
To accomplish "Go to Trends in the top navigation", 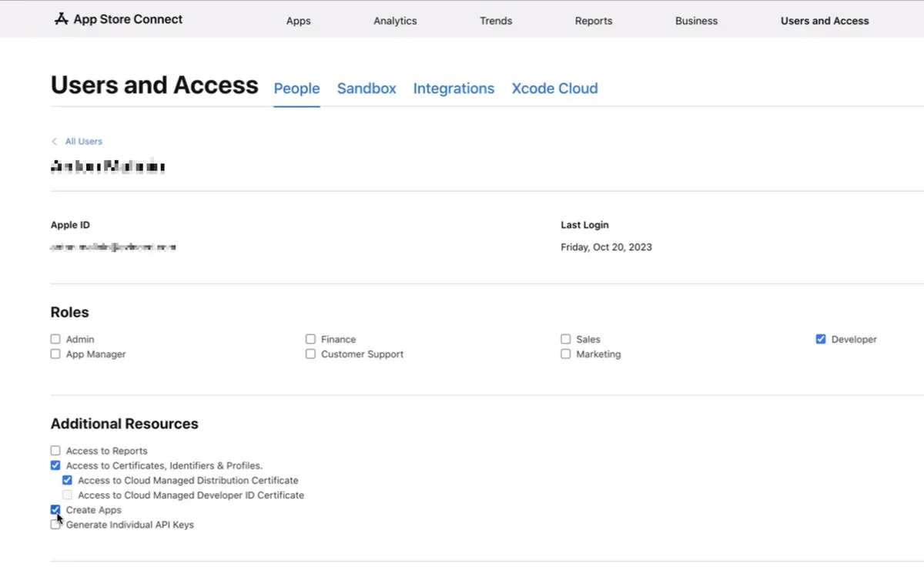I will 496,21.
